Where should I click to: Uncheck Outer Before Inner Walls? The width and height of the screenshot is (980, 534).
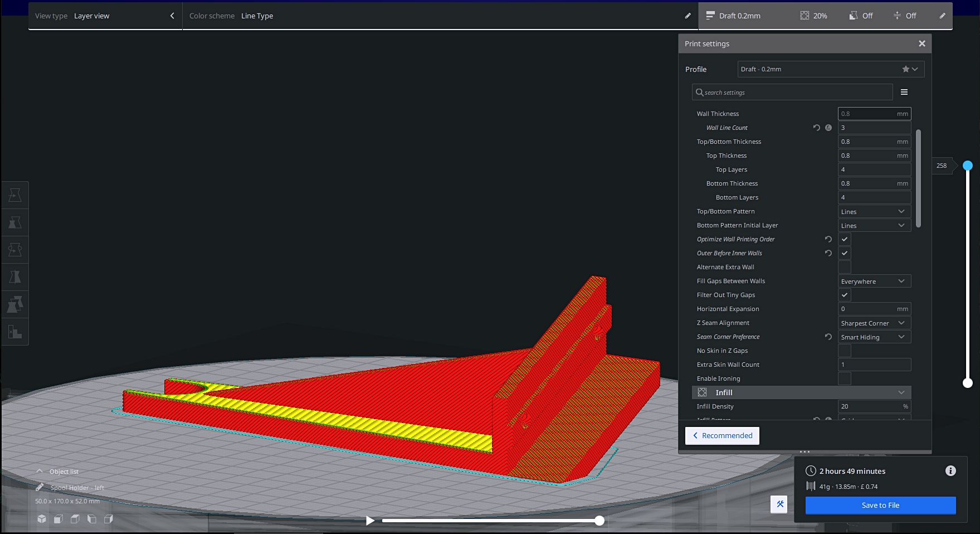[x=845, y=253]
